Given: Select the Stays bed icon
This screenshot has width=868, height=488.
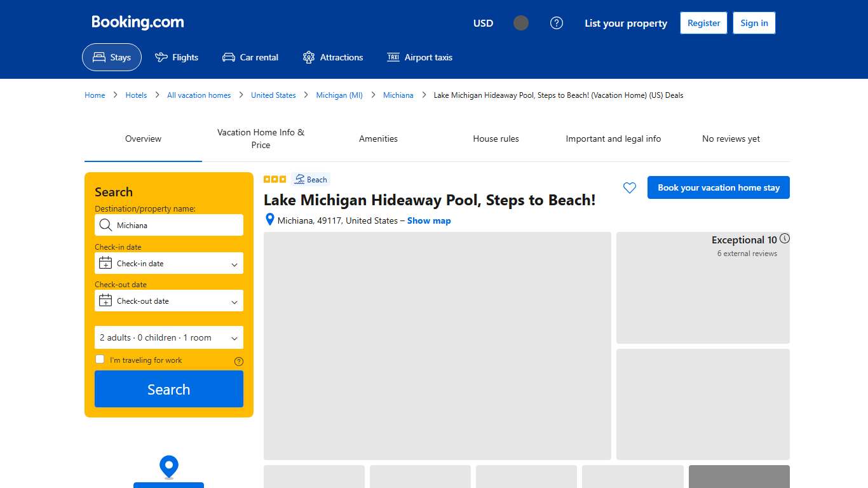Looking at the screenshot, I should [98, 57].
